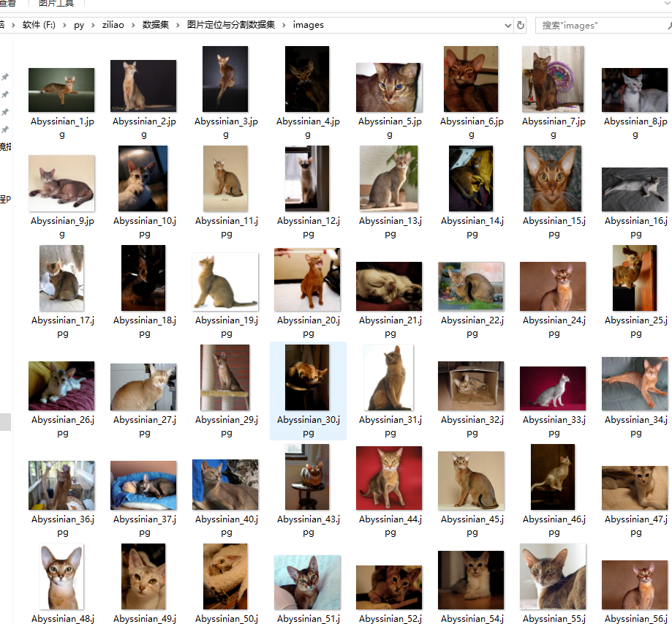
Task: Select Abyssinian_17.jpg thumbnail
Action: (61, 278)
